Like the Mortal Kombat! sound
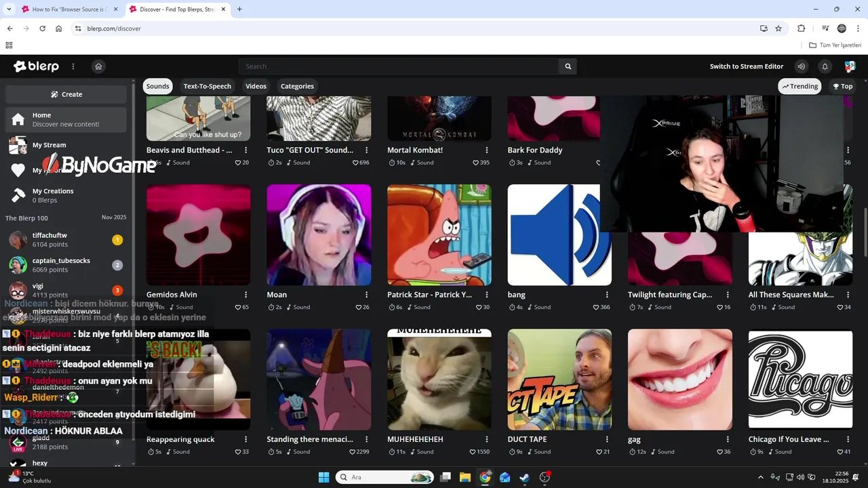The image size is (868, 488). 476,163
